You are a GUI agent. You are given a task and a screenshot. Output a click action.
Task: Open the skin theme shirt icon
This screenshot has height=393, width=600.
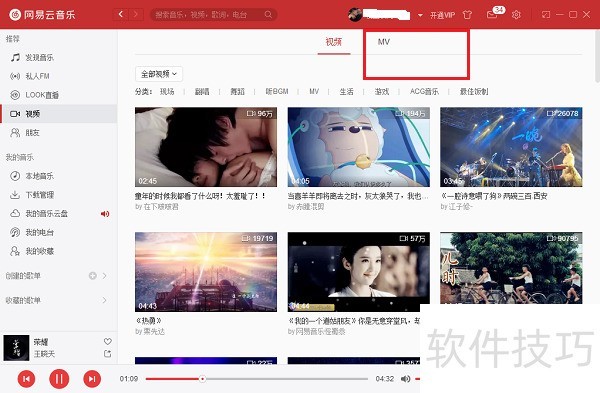pos(467,15)
